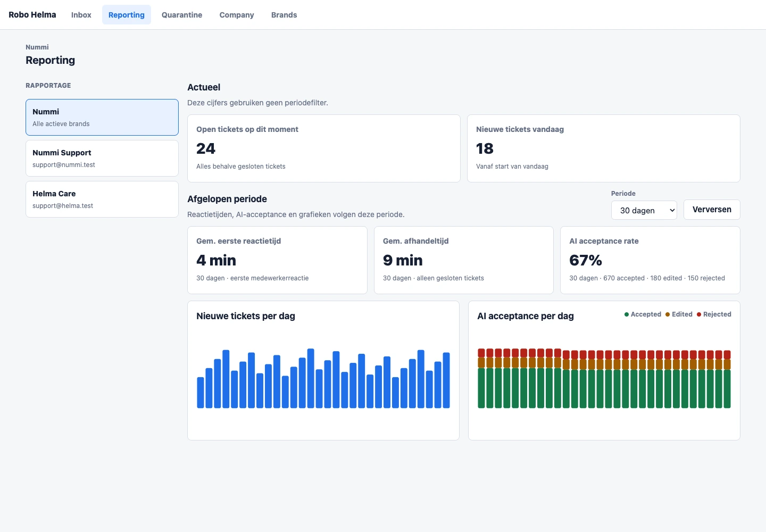Click the 67% AI acceptance rate value
Image resolution: width=766 pixels, height=532 pixels.
(x=586, y=260)
